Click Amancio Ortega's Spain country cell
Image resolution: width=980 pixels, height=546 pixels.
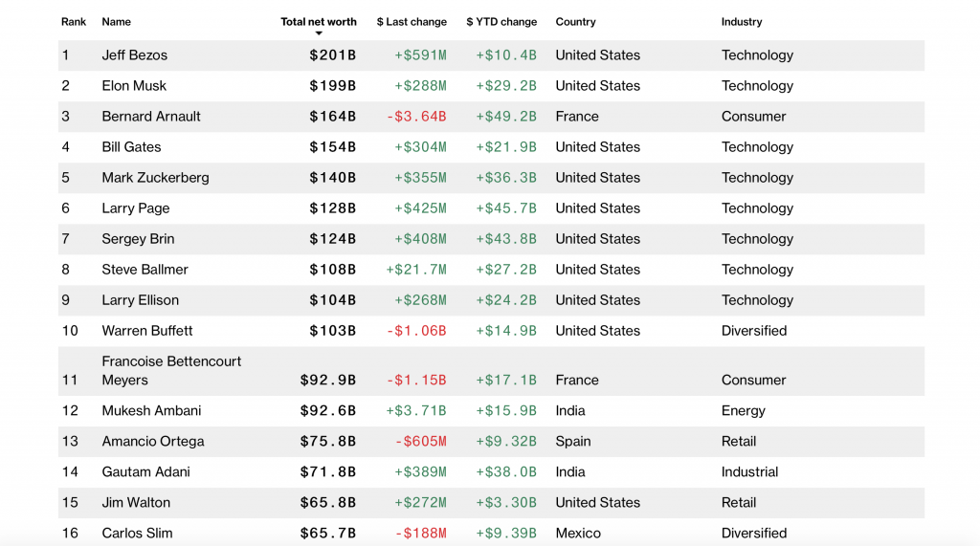pos(573,442)
